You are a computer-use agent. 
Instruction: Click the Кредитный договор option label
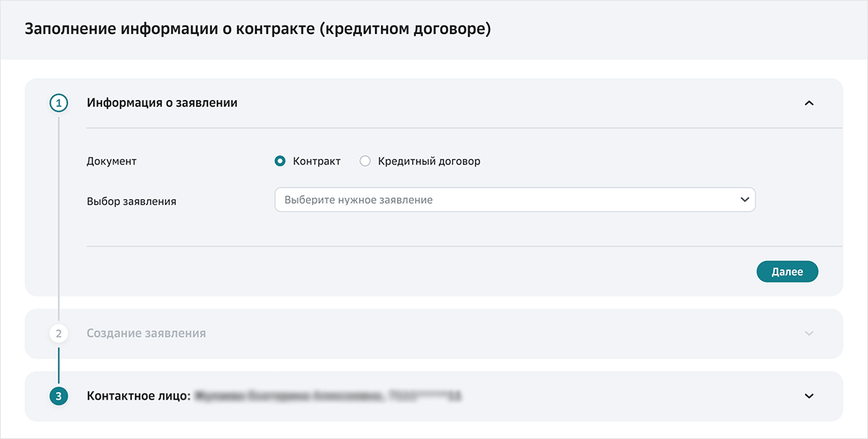[429, 161]
